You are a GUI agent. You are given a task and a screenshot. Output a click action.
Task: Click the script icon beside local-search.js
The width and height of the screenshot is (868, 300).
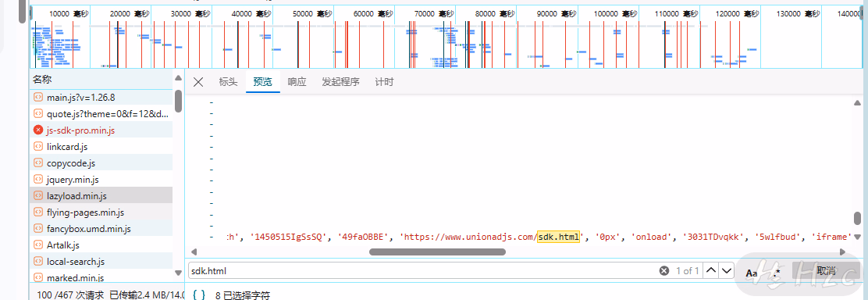tap(38, 261)
